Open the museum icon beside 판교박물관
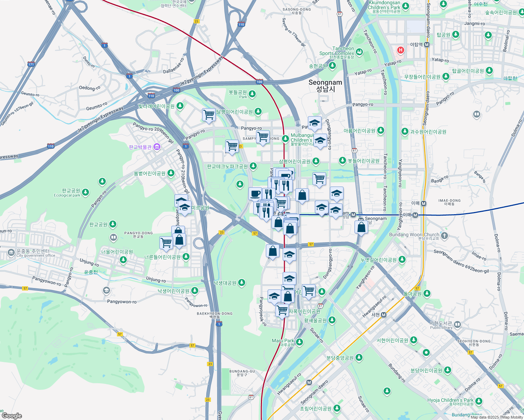 pyautogui.click(x=157, y=147)
